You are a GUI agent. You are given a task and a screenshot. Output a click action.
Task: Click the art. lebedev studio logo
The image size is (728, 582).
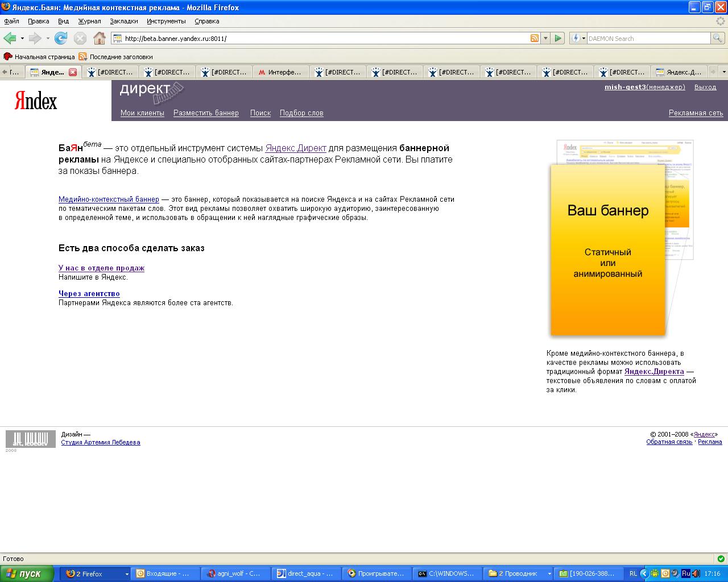(31, 439)
